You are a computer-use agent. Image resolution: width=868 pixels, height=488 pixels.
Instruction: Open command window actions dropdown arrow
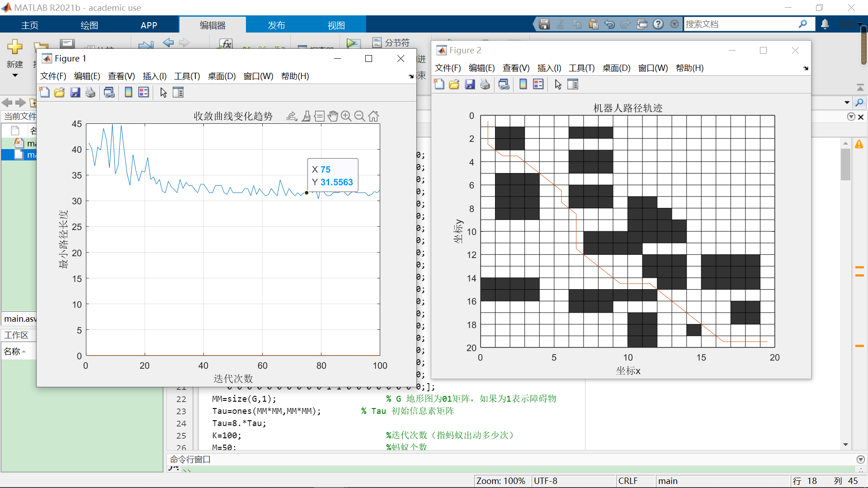[x=860, y=460]
